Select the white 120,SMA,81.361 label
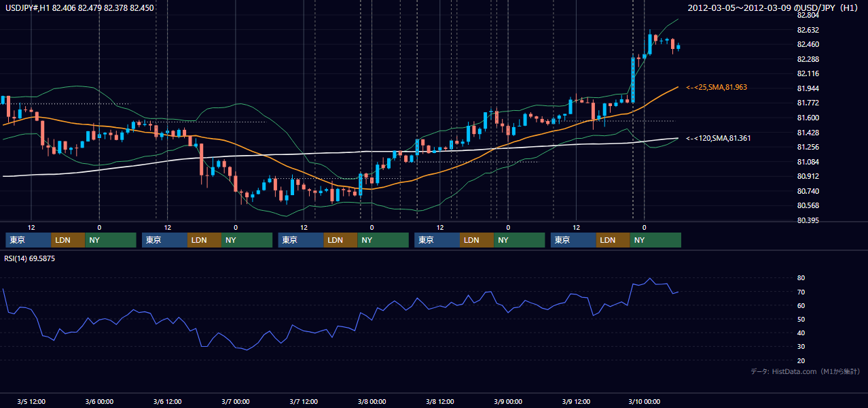The image size is (868, 408). tap(719, 138)
